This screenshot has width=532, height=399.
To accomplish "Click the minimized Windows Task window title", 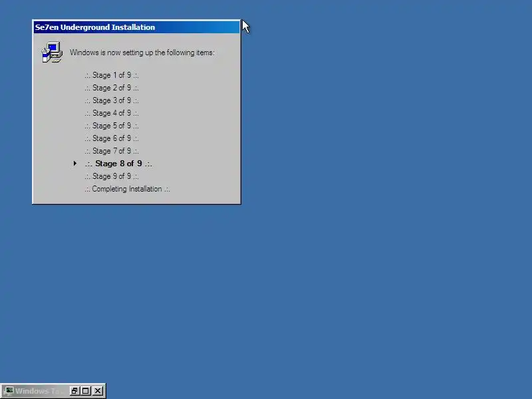I will [x=39, y=391].
